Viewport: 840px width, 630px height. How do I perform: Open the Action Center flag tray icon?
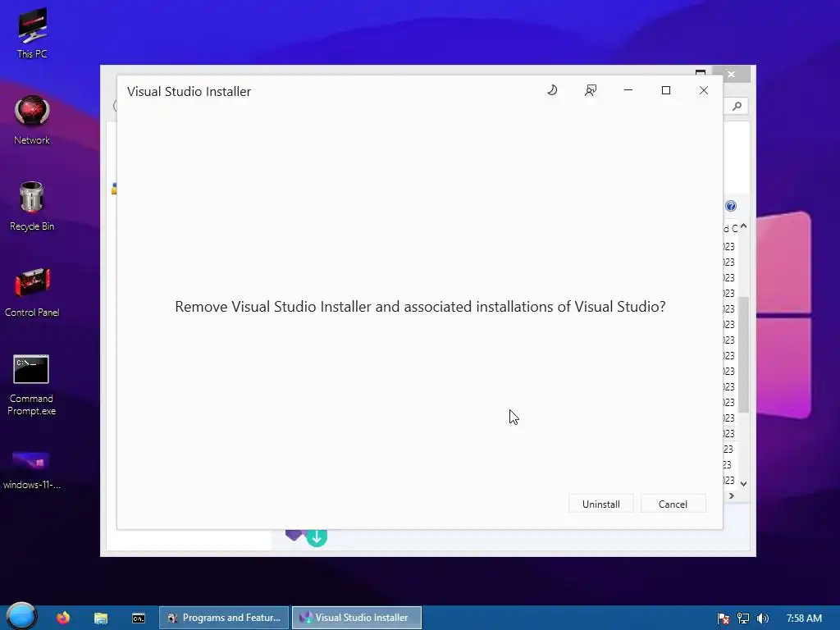(724, 619)
